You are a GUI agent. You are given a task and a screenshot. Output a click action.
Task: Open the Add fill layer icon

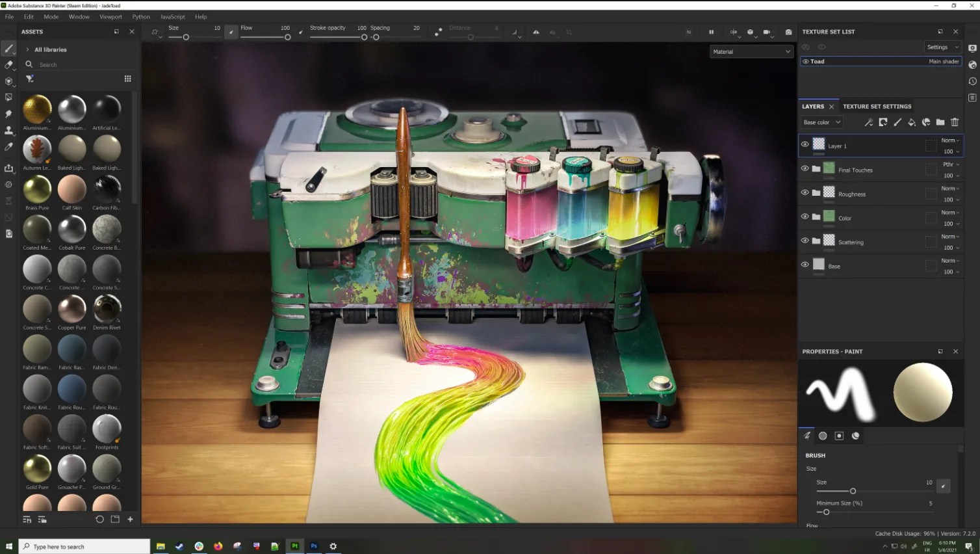pos(912,122)
